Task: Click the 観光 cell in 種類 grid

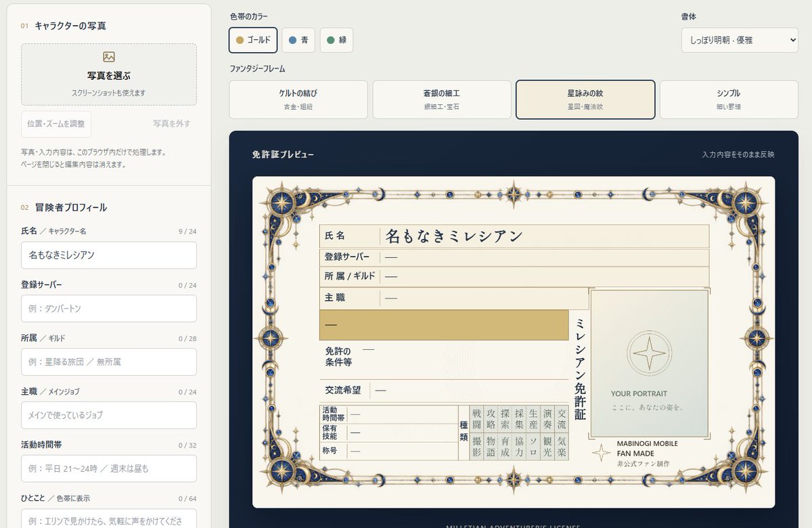Action: 547,447
